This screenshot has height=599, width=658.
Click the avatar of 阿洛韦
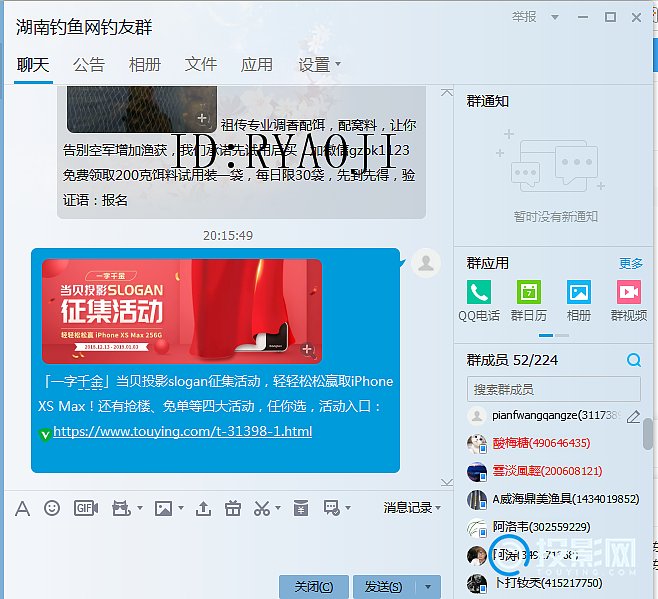(477, 527)
